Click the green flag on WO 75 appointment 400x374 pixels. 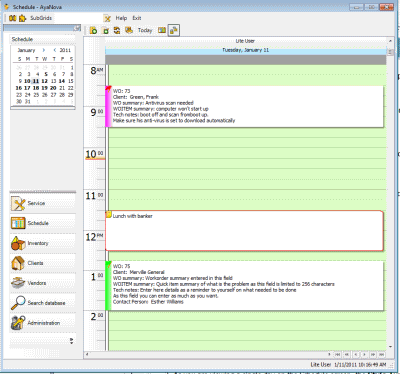point(108,265)
